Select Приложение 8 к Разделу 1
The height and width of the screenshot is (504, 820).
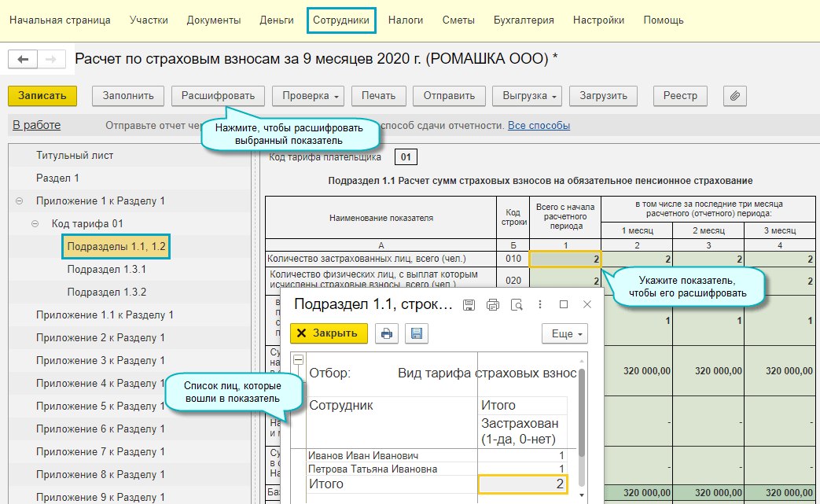101,475
